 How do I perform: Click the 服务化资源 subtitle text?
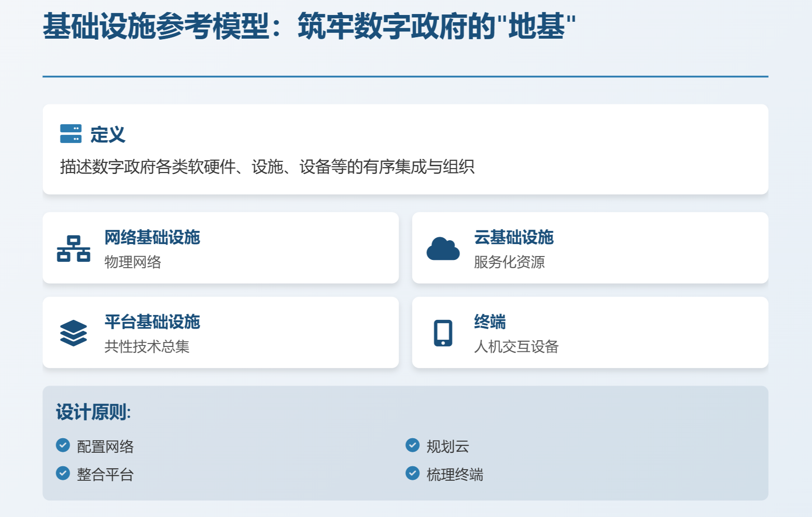pos(509,262)
